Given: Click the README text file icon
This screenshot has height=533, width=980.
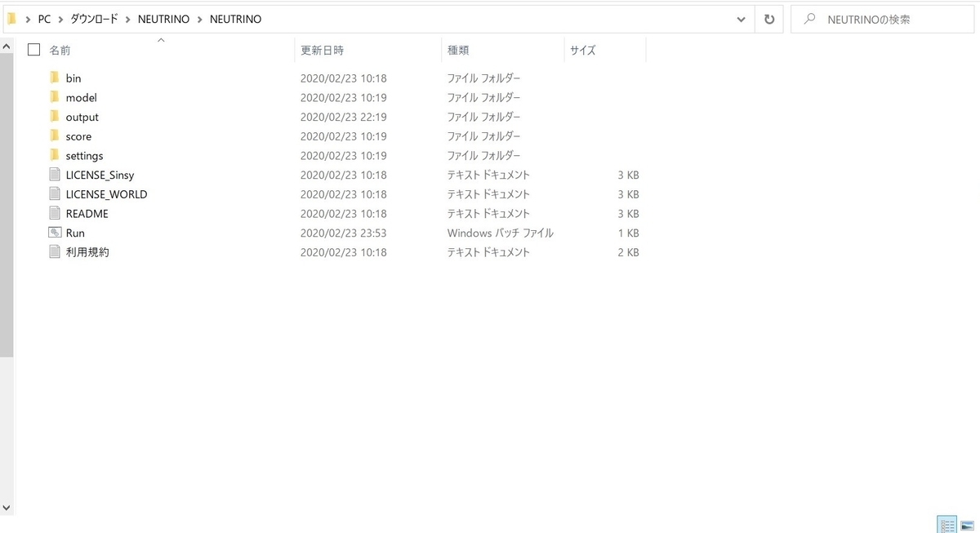Looking at the screenshot, I should pyautogui.click(x=55, y=213).
